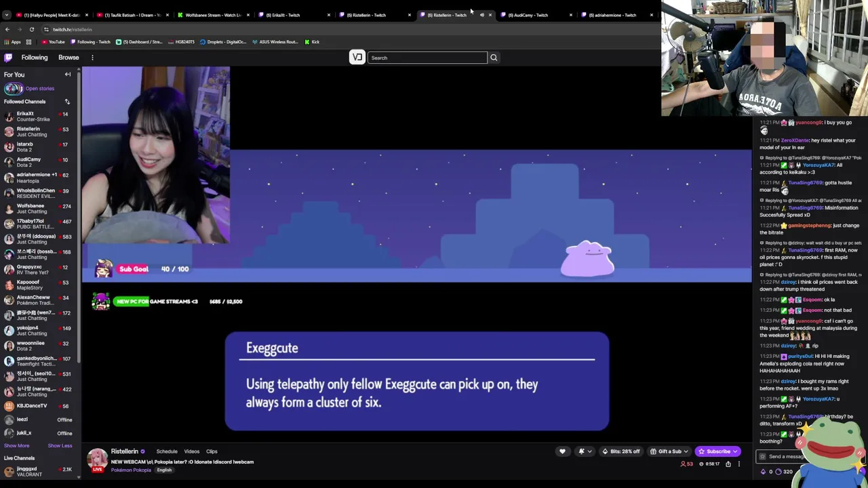Close the ErikaXt Twitch tab
This screenshot has height=488, width=868.
tap(329, 15)
